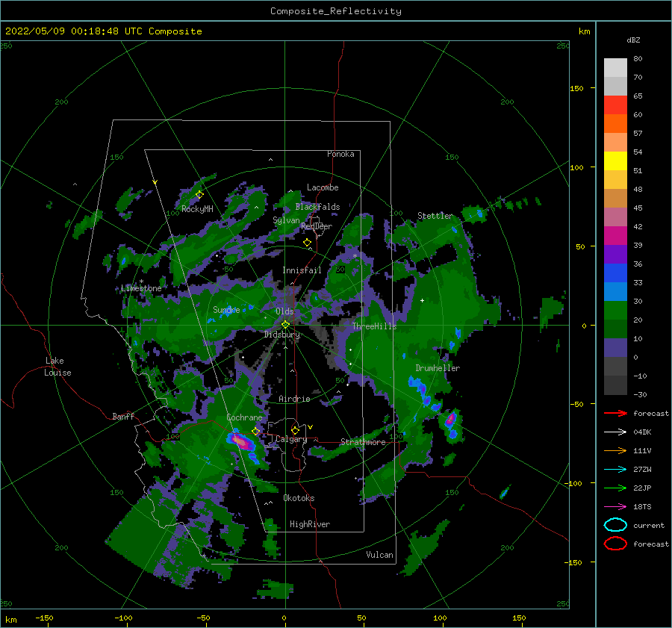
Task: Click the Airdrie city label
Action: click(294, 399)
